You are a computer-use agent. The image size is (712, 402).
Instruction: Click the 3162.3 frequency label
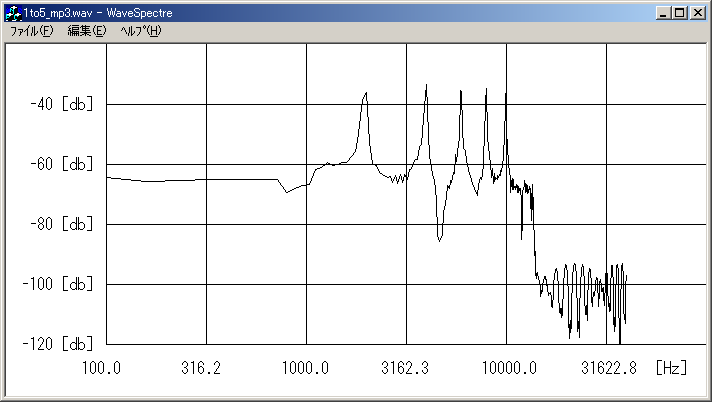405,367
